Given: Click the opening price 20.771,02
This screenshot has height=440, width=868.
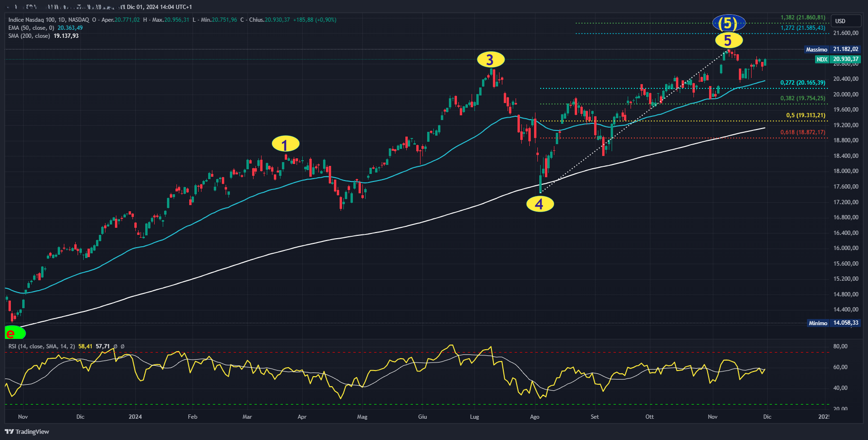Looking at the screenshot, I should click(x=127, y=20).
